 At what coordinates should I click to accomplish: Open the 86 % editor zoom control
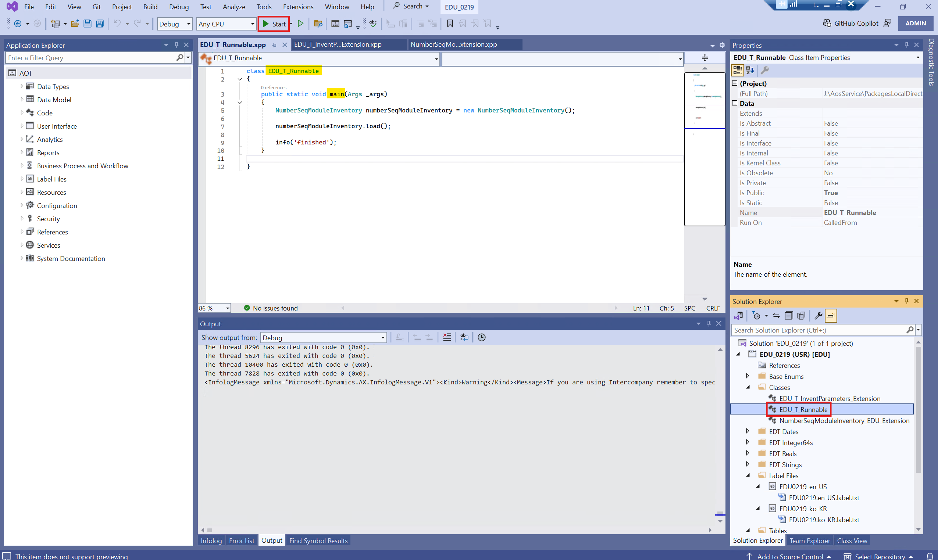(214, 308)
